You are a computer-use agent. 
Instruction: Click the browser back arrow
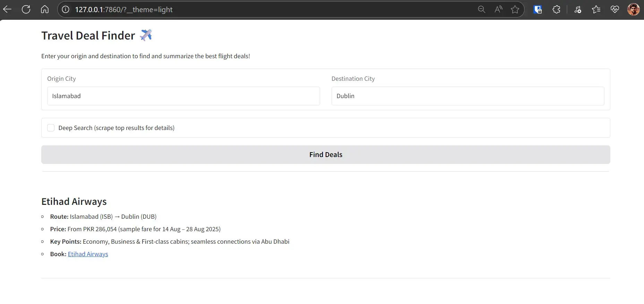click(7, 9)
